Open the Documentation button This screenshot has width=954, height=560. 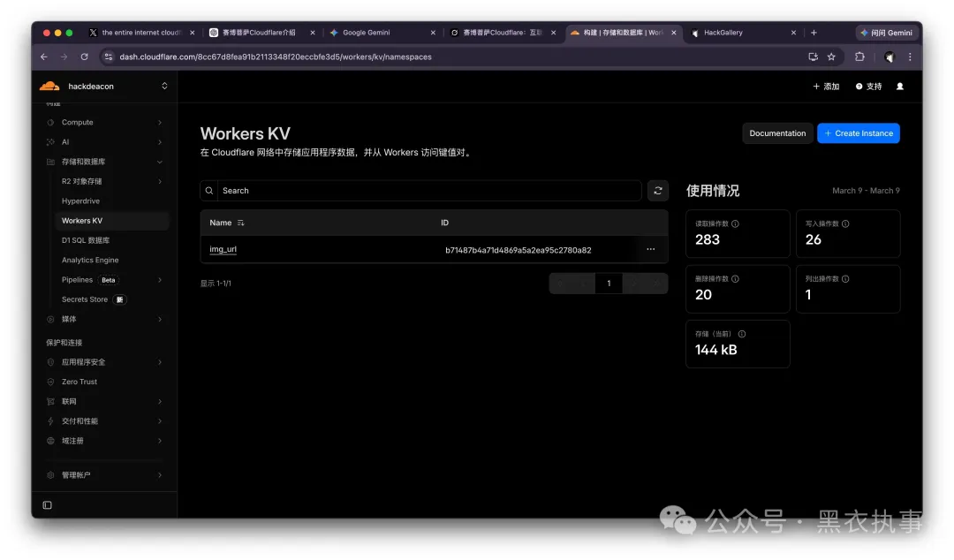coord(777,133)
